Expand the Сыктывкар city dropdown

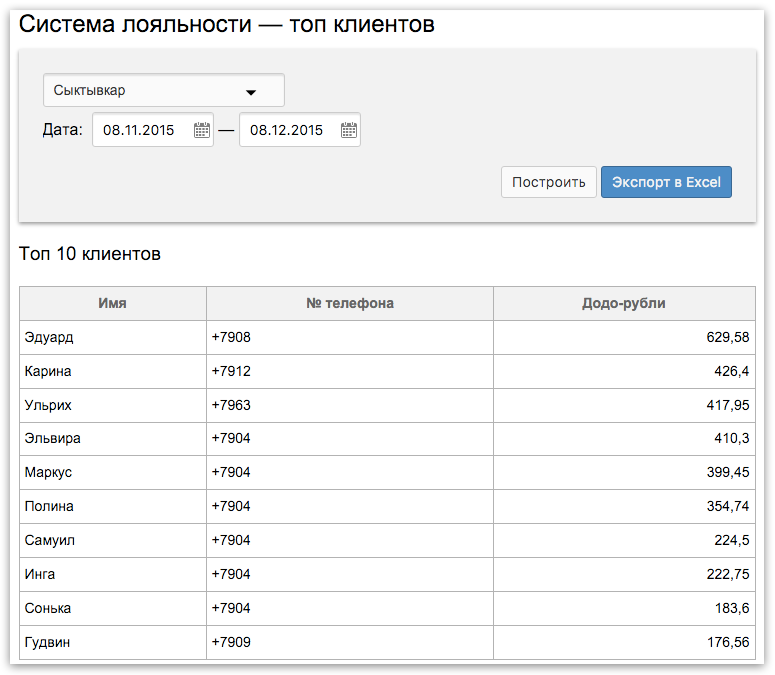164,90
